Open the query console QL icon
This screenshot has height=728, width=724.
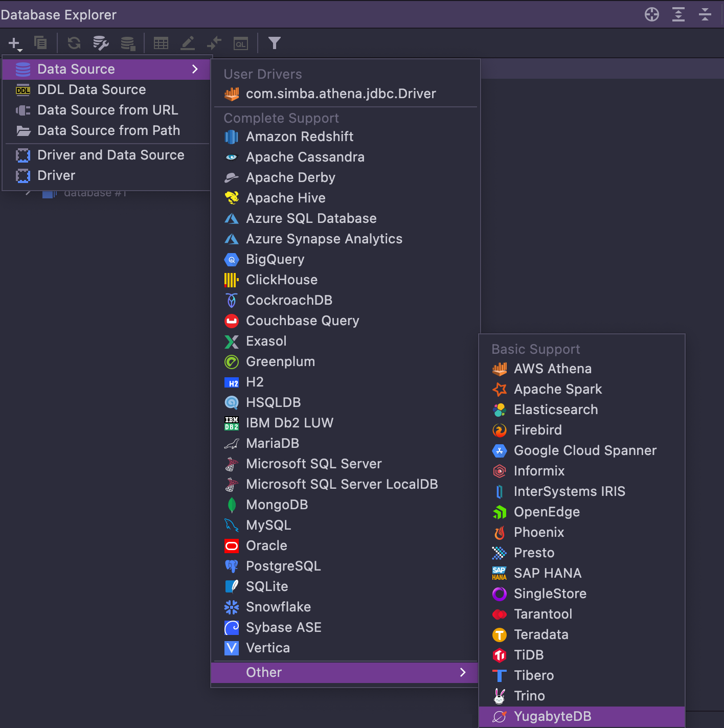tap(241, 43)
